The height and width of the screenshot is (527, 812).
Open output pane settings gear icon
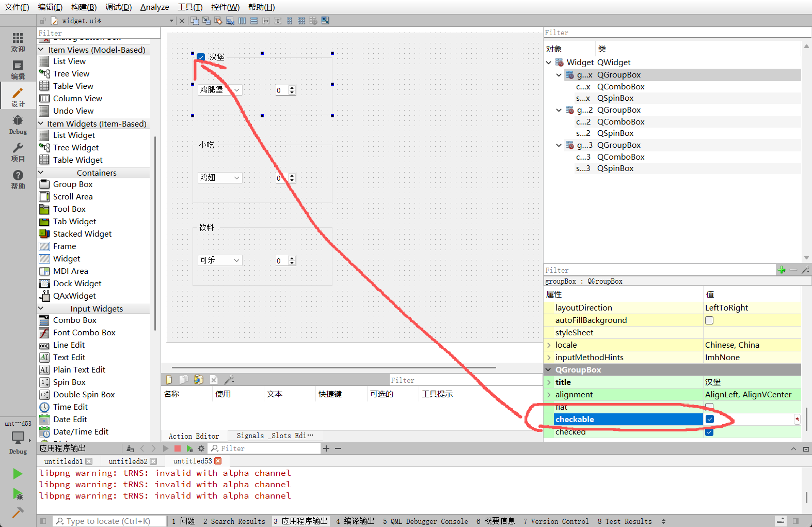coord(201,448)
